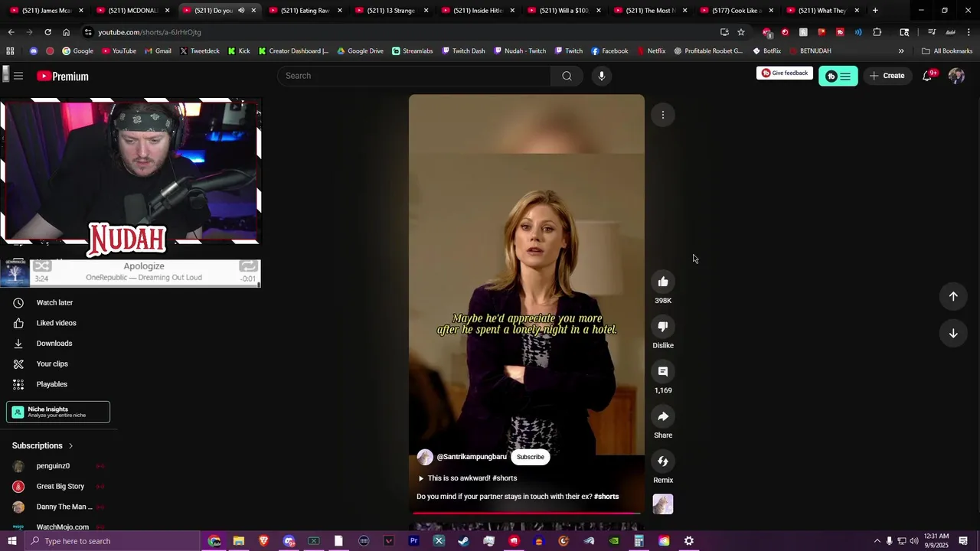This screenshot has height=551, width=980.
Task: Go to the previous short with up arrow
Action: [953, 296]
